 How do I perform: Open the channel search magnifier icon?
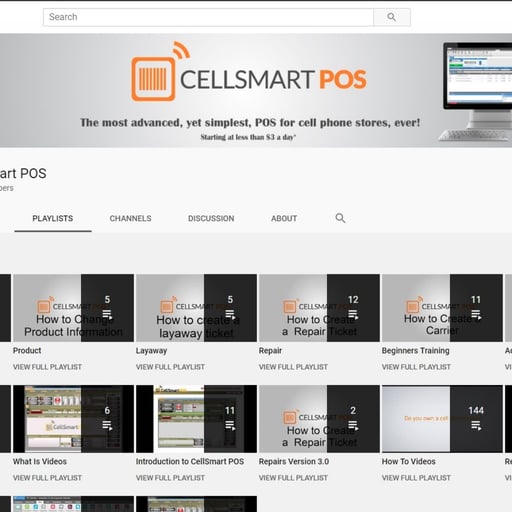(x=340, y=218)
